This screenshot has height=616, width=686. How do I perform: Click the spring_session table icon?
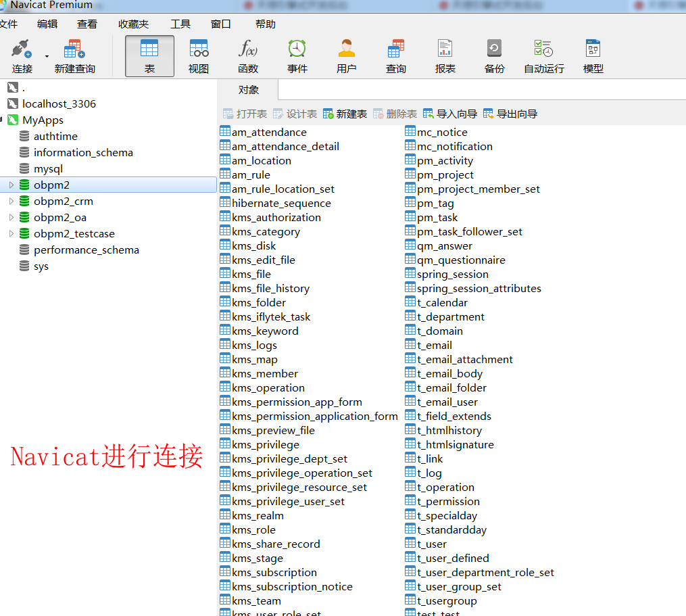click(410, 273)
